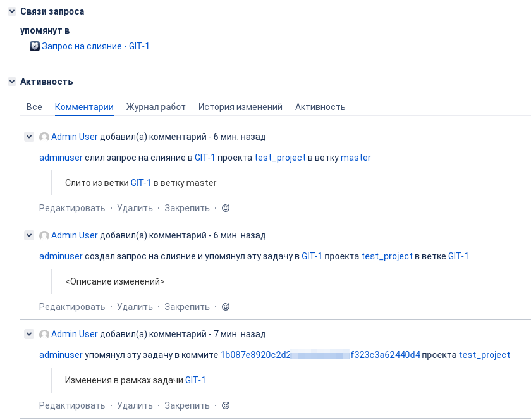This screenshot has height=420, width=531.
Task: Open the test_project project link
Action: click(278, 157)
